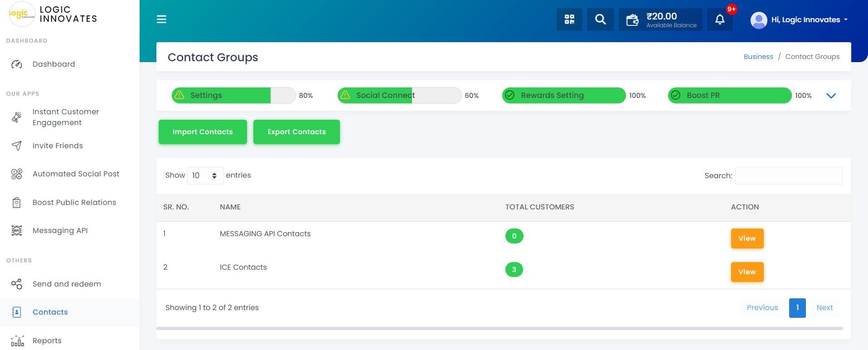The height and width of the screenshot is (350, 868).
Task: Focus the table Search field
Action: (x=788, y=175)
